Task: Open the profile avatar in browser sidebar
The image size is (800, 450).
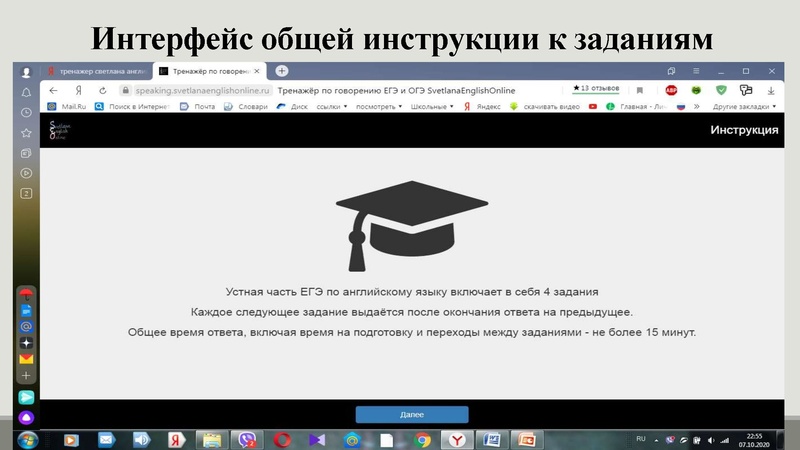Action: coord(26,72)
